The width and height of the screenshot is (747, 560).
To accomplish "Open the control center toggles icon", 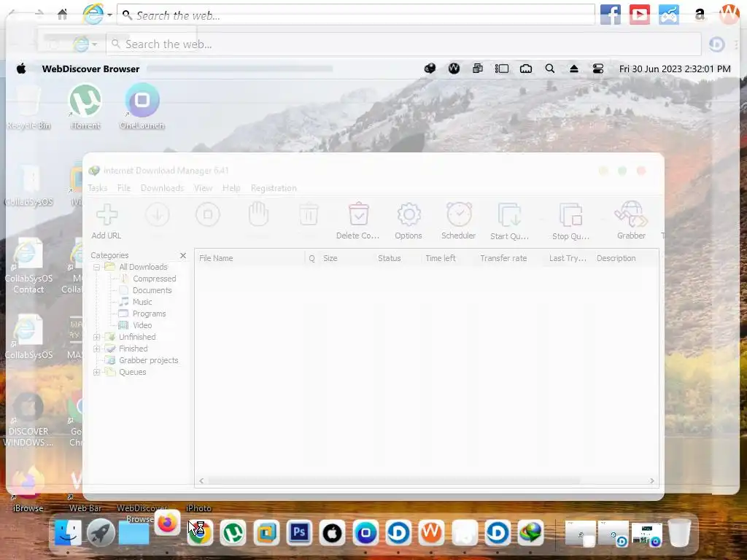I will pyautogui.click(x=598, y=69).
